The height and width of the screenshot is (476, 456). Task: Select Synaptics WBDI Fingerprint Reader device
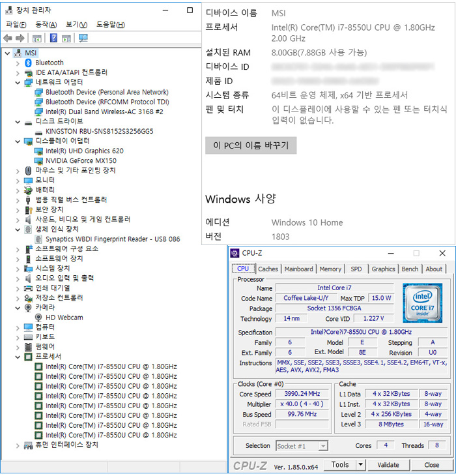click(x=113, y=239)
